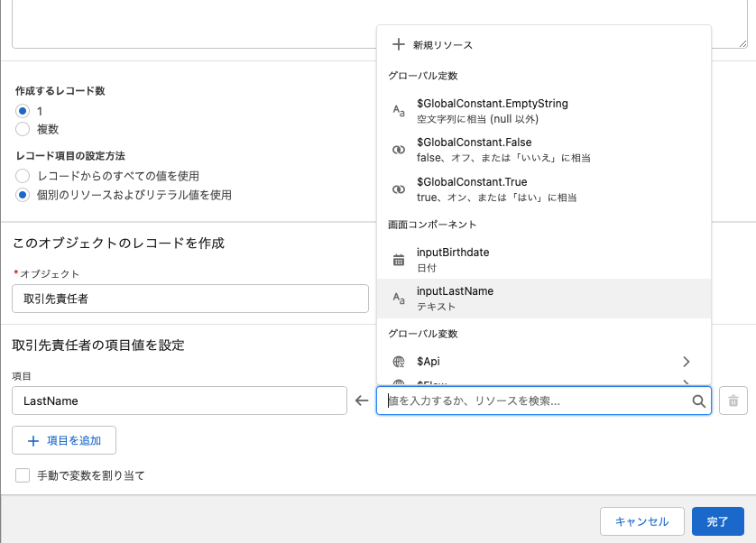Click the boolean icon beside $GlobalConstant.True
Viewport: 756px width, 543px height.
(x=398, y=189)
